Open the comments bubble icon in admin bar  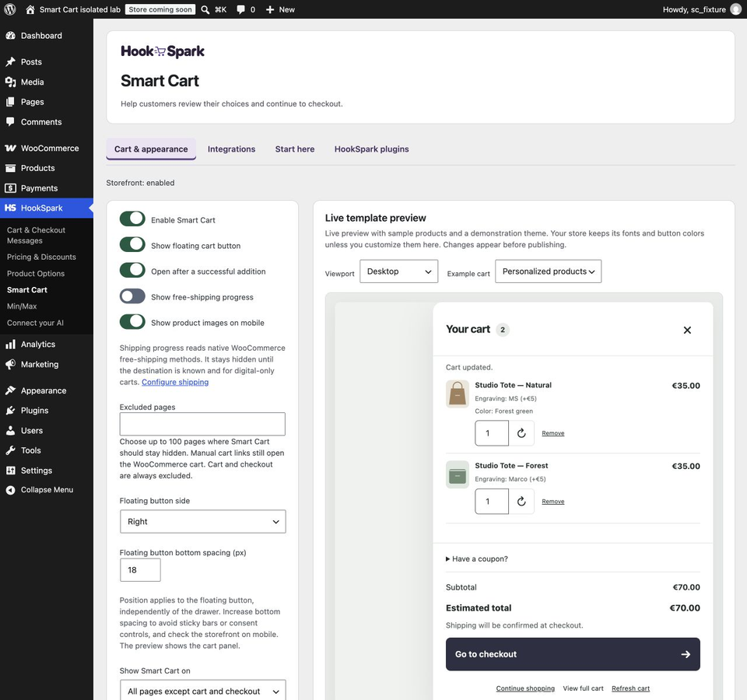coord(241,9)
